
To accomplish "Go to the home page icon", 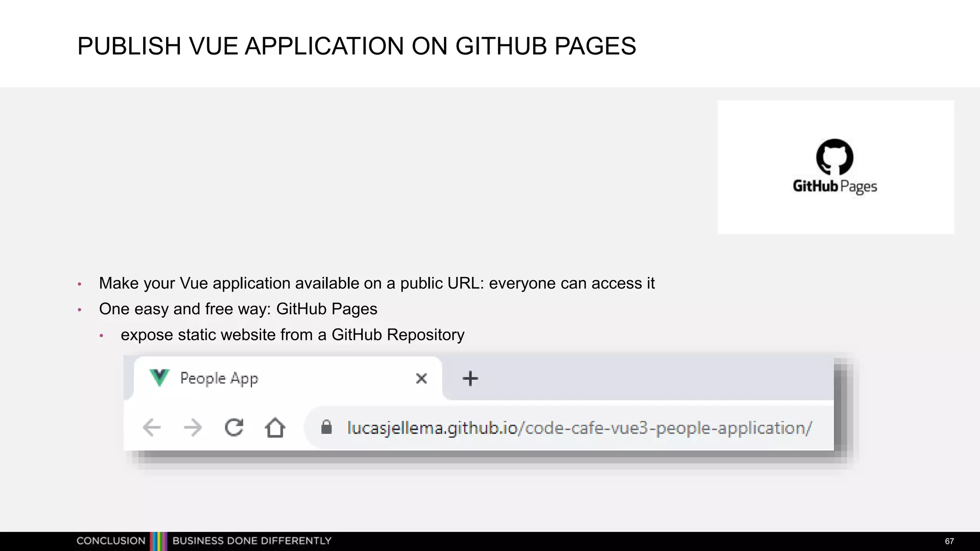I will point(275,427).
